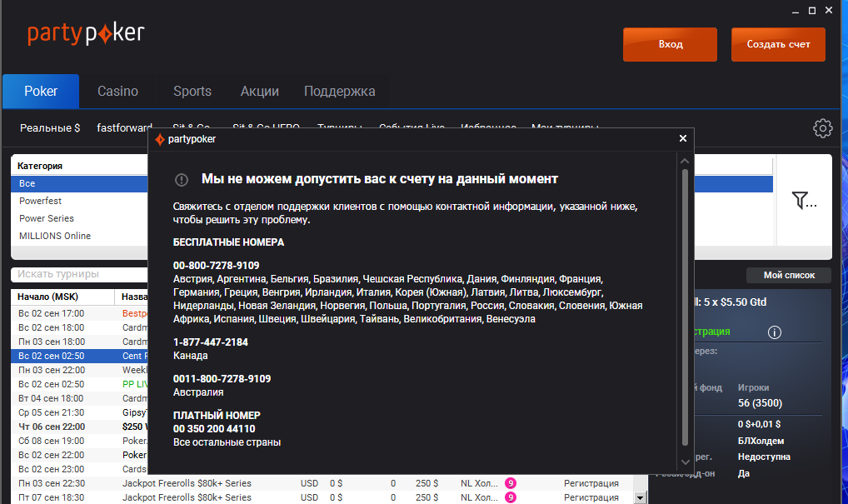The width and height of the screenshot is (848, 504).
Task: Click the dialog's vertical scrollbar thumb
Action: pos(685,307)
